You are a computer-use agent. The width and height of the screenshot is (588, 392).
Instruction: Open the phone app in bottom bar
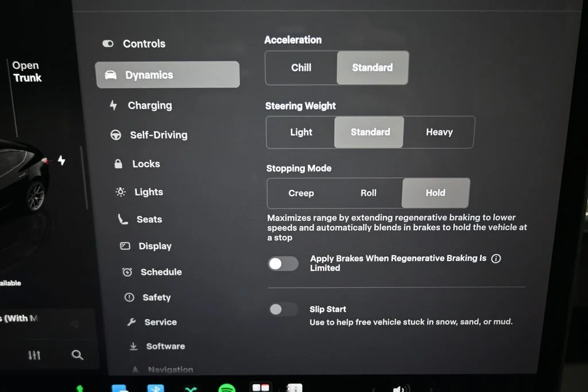tap(79, 389)
